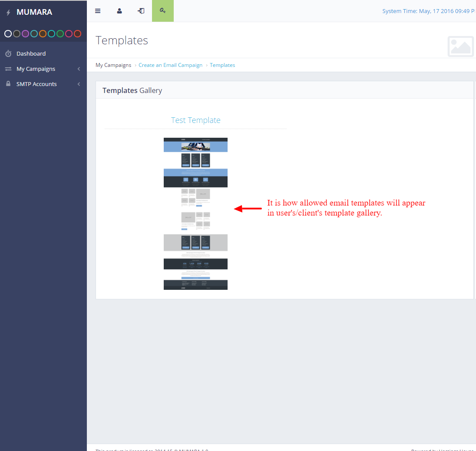This screenshot has width=476, height=451.
Task: Select the Test Template preview thumbnail
Action: tap(195, 213)
